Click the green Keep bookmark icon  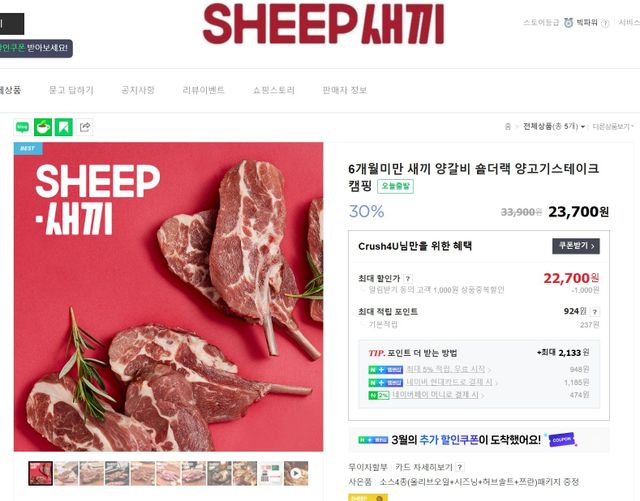pyautogui.click(x=64, y=127)
